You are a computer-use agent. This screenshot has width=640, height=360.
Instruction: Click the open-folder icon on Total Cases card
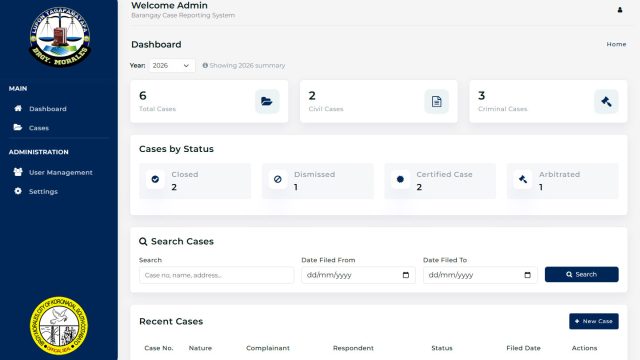[267, 101]
